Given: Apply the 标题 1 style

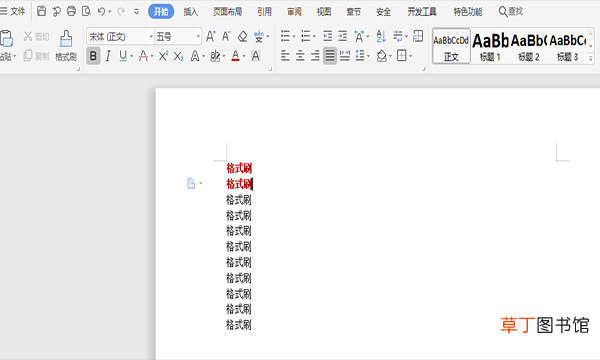Looking at the screenshot, I should tap(490, 46).
